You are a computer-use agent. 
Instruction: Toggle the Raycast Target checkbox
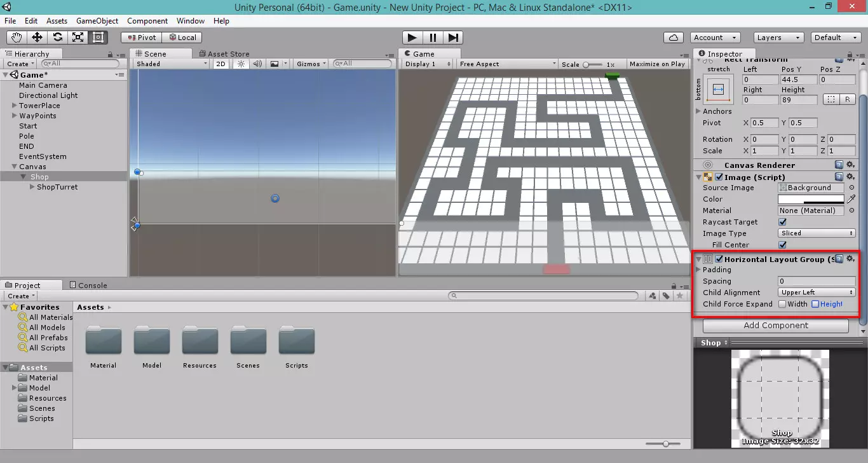pyautogui.click(x=783, y=222)
